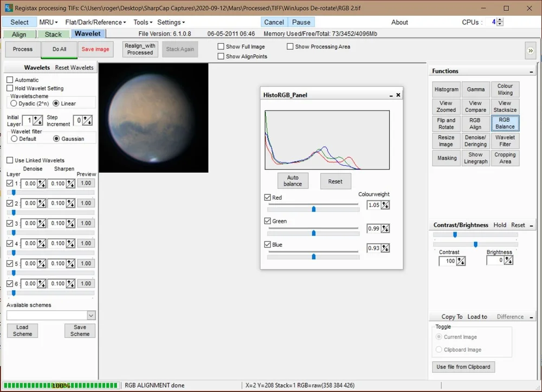The width and height of the screenshot is (542, 392).
Task: Adjust the Step Increment stepper
Action: click(x=87, y=121)
